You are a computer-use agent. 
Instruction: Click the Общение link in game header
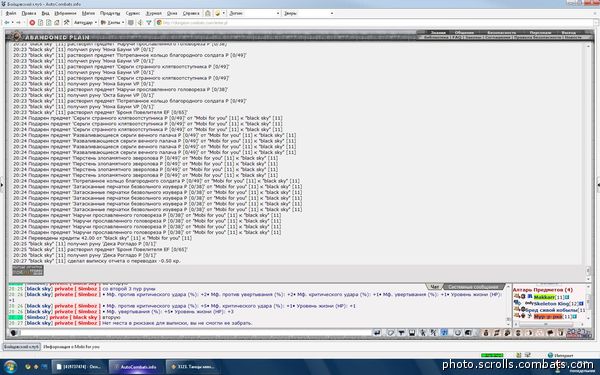pos(464,33)
